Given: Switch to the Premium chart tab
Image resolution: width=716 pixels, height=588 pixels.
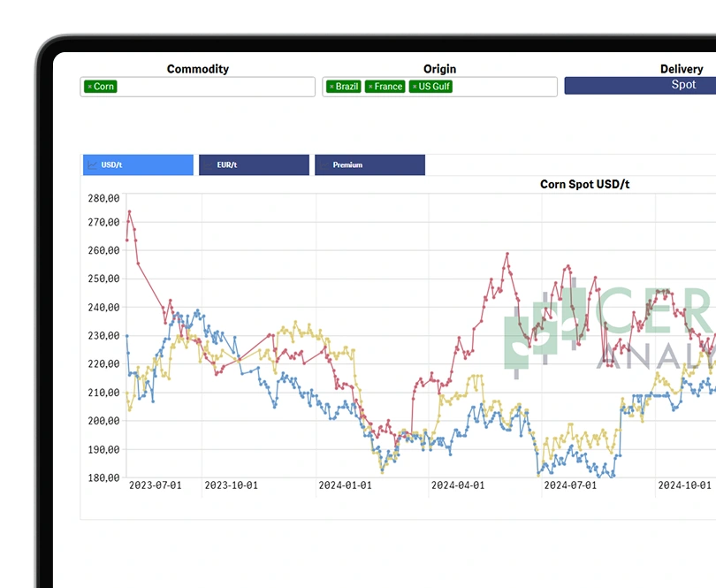Looking at the screenshot, I should (x=369, y=165).
